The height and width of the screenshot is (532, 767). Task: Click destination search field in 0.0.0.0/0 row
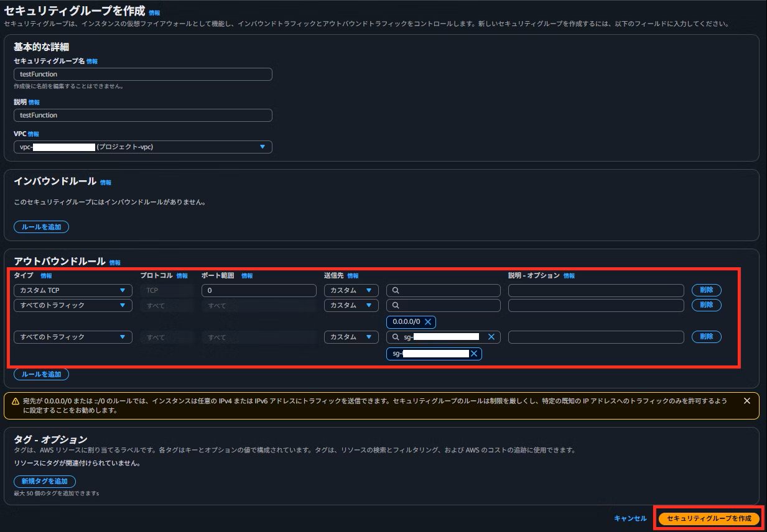(444, 305)
